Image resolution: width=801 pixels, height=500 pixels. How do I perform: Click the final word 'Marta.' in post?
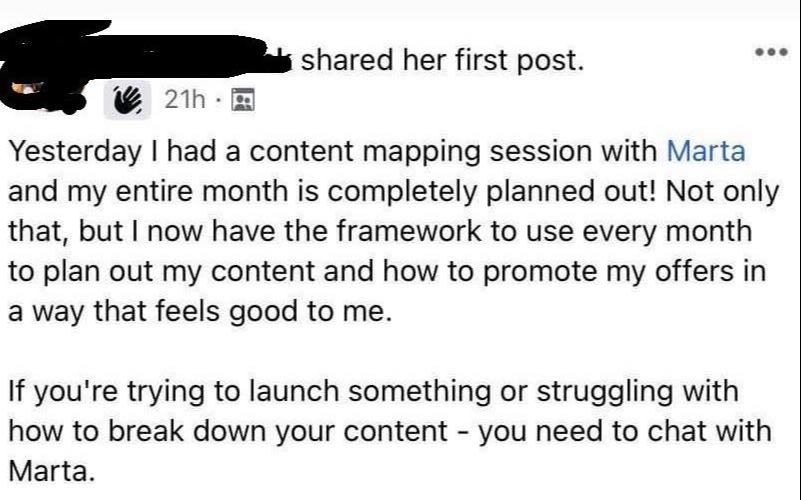coord(52,471)
